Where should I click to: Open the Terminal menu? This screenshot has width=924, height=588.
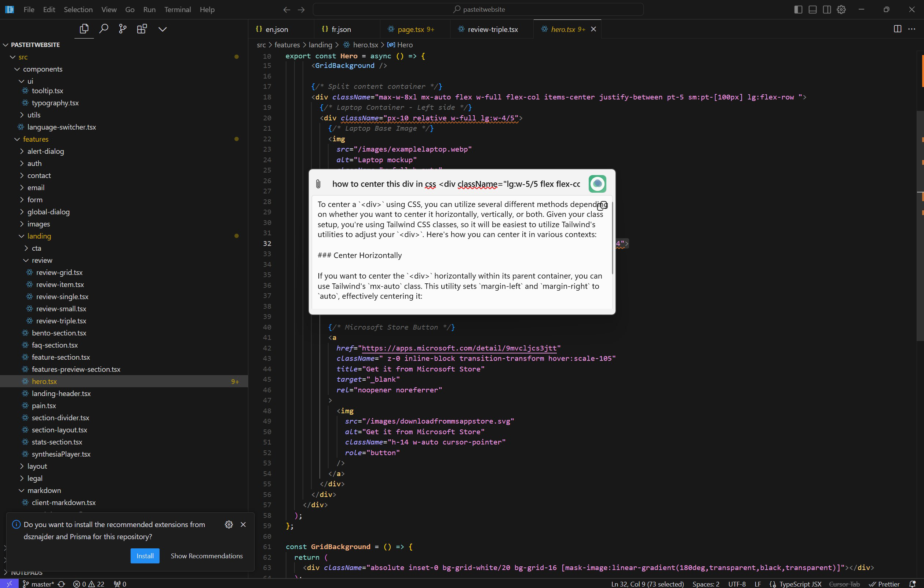[177, 10]
